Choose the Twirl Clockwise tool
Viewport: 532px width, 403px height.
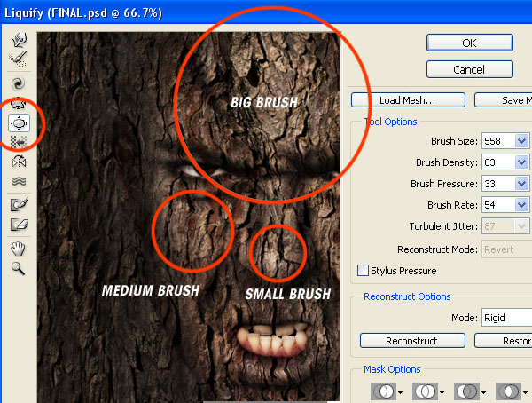click(17, 84)
